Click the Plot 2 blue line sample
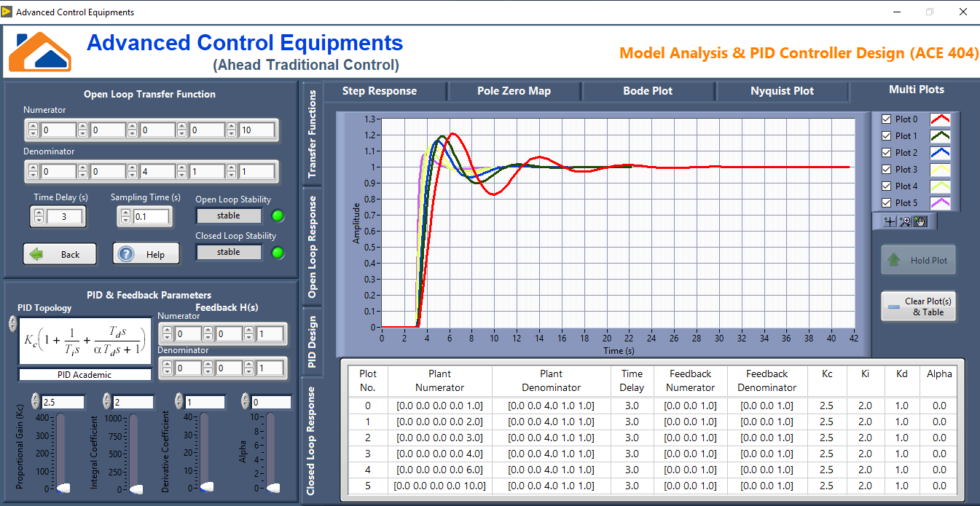Screen dimensions: 980x506 coord(940,153)
